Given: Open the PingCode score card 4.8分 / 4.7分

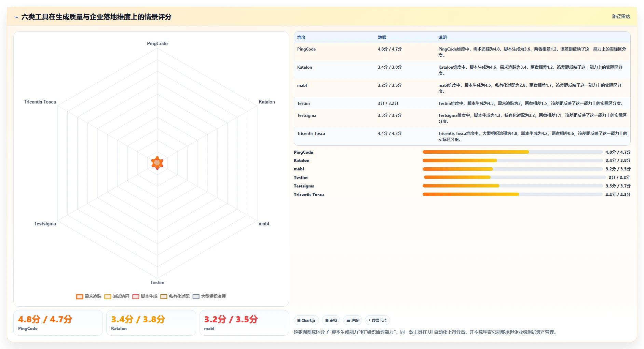Looking at the screenshot, I should [58, 323].
